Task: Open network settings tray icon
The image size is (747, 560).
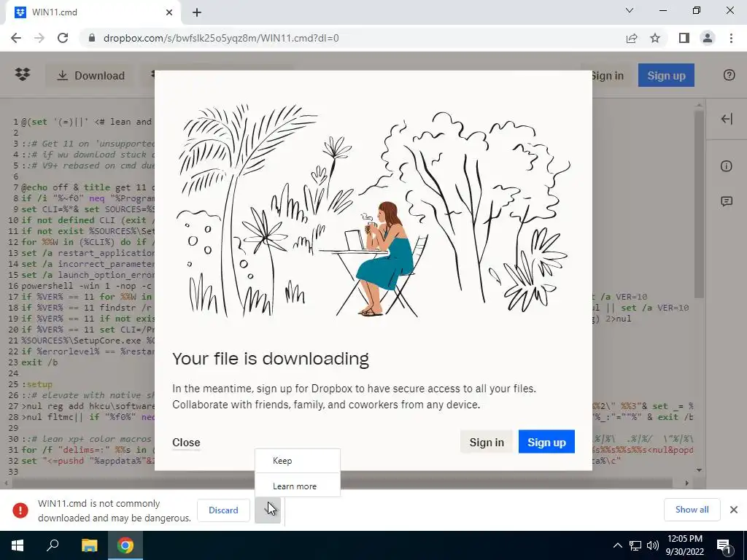Action: tap(635, 545)
